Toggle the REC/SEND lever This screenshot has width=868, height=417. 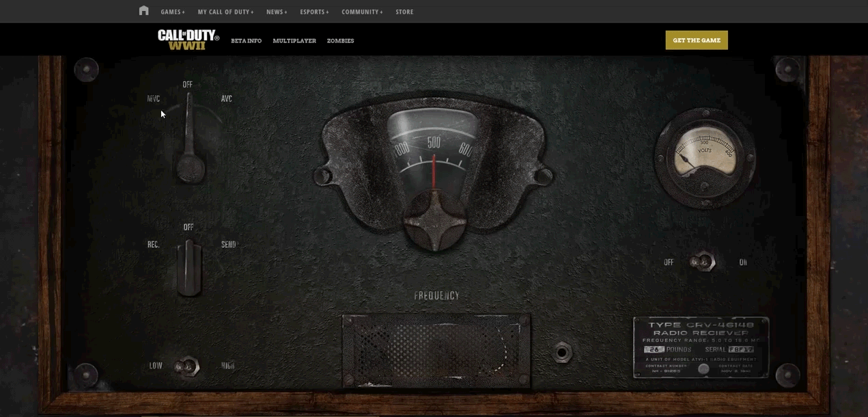coord(189,268)
